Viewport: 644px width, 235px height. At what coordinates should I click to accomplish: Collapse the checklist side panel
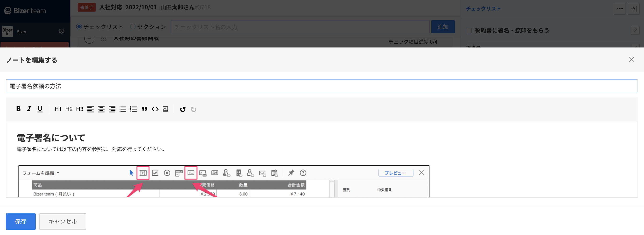coord(633,9)
